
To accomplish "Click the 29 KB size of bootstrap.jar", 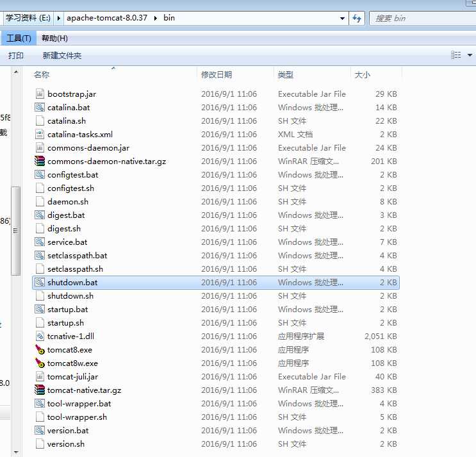I will pos(386,94).
